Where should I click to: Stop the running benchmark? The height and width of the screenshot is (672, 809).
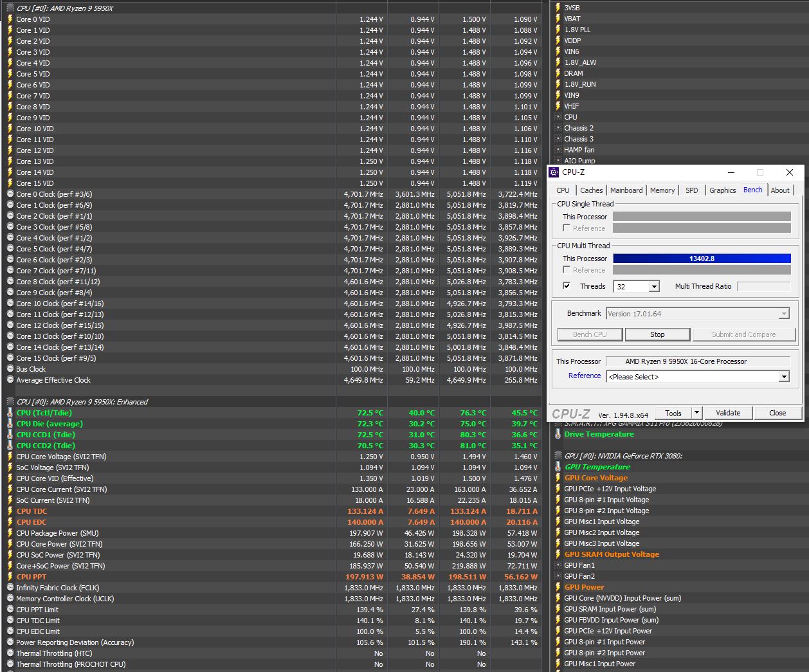tap(657, 334)
